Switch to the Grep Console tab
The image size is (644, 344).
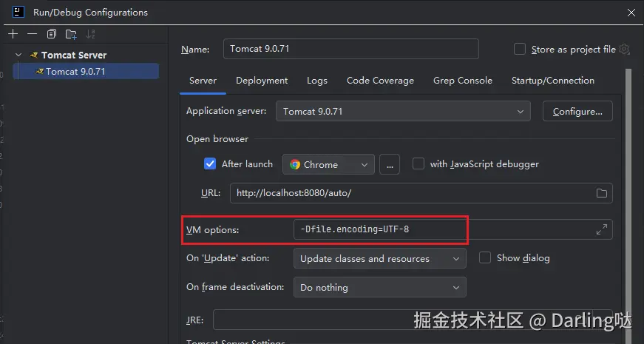[x=462, y=81]
